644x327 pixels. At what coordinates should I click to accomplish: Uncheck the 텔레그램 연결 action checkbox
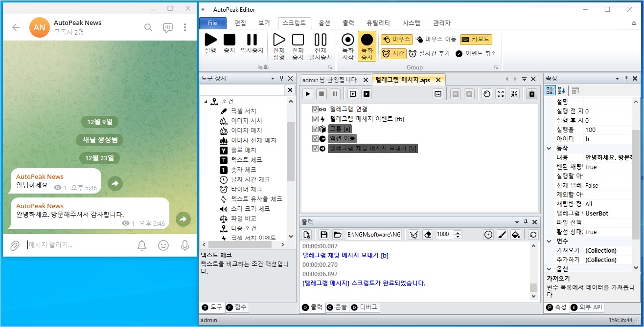(x=315, y=109)
